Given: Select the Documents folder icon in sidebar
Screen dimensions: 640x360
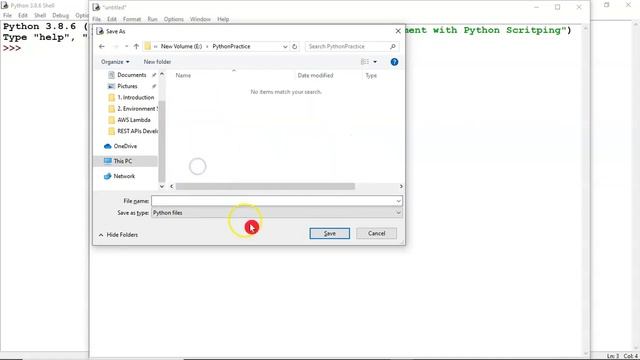Looking at the screenshot, I should pos(111,75).
